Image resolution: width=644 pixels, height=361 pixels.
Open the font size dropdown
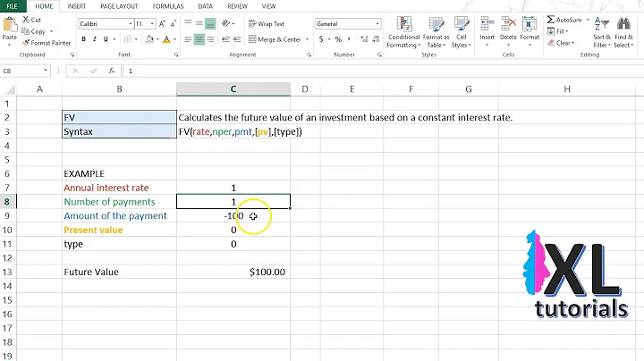pos(152,24)
